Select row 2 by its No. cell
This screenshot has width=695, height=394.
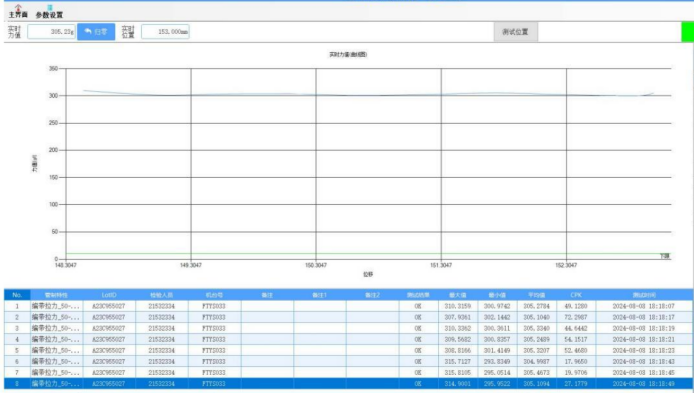17,317
